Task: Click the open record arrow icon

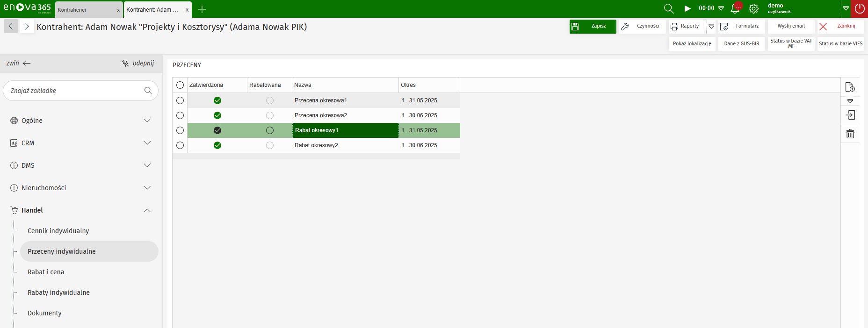Action: pos(850,115)
